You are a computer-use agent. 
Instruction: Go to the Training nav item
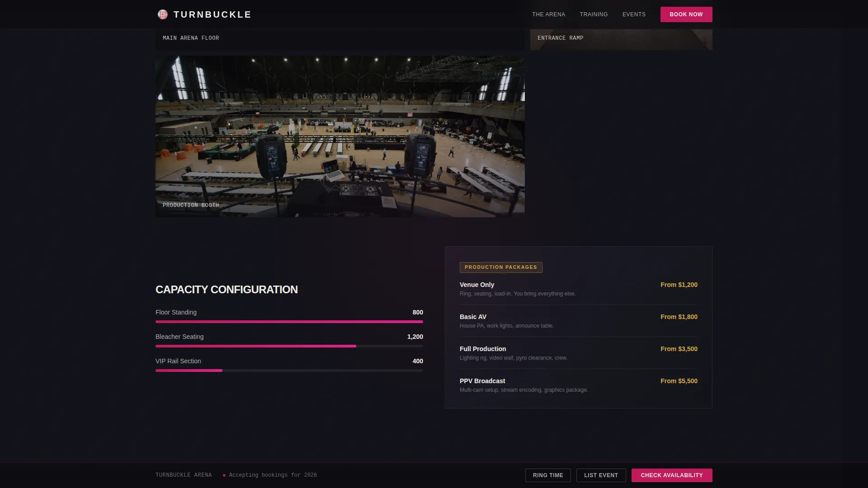click(594, 14)
